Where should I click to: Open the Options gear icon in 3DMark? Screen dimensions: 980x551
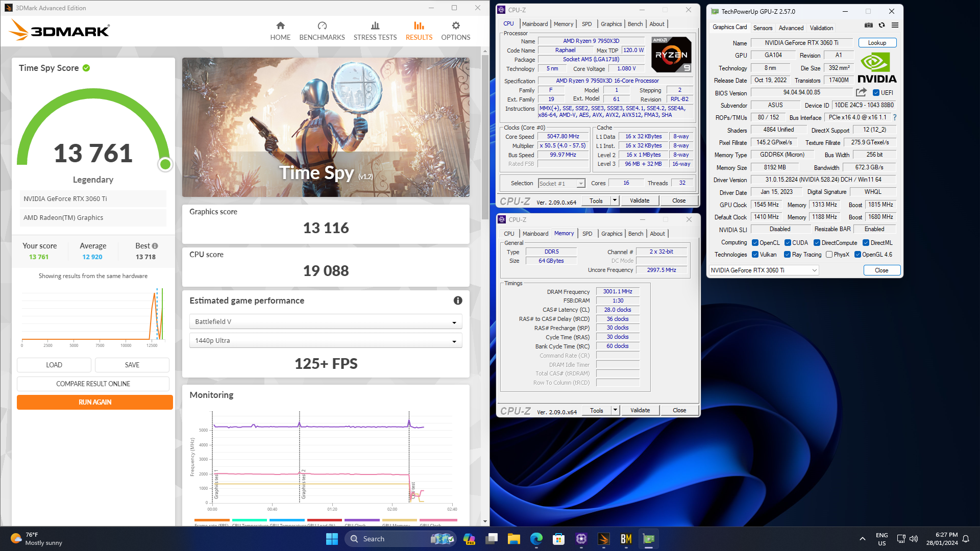[x=456, y=26]
